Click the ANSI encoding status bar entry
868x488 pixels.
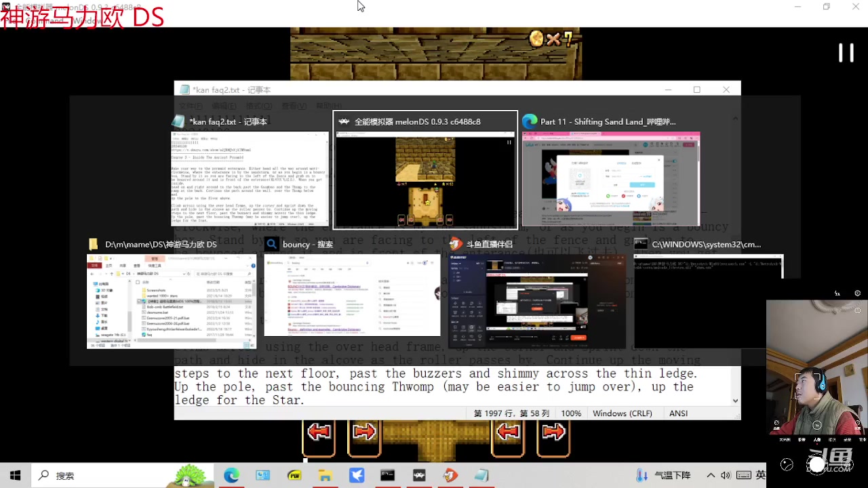coord(678,413)
